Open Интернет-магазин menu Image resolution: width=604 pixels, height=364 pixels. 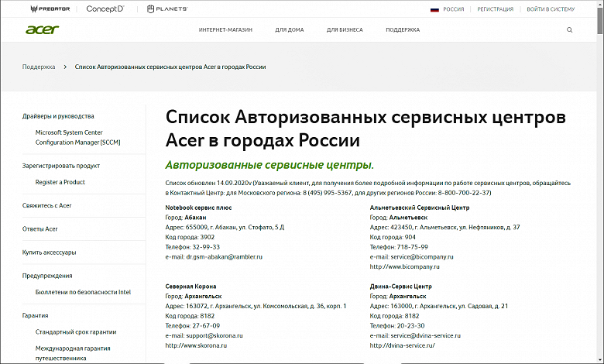click(x=225, y=29)
